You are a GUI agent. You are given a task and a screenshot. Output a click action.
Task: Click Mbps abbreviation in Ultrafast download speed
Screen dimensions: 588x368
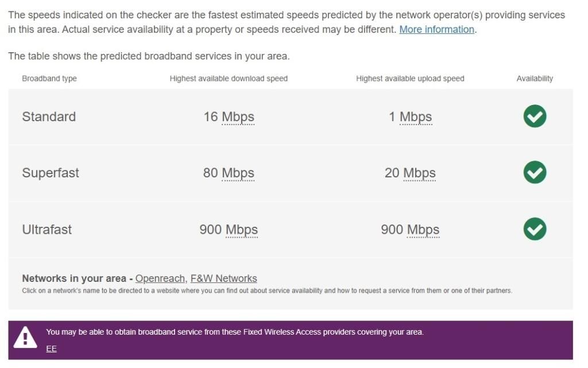(242, 230)
